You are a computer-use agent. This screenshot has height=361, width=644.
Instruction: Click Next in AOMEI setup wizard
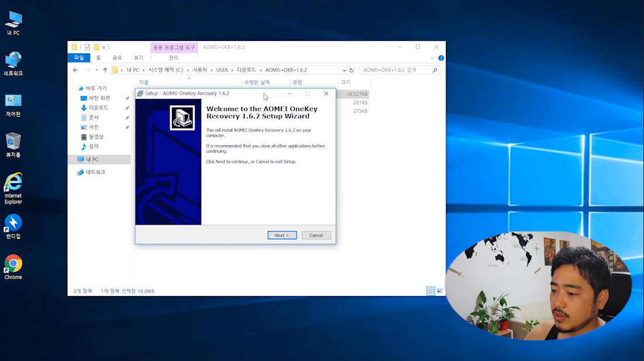click(282, 235)
